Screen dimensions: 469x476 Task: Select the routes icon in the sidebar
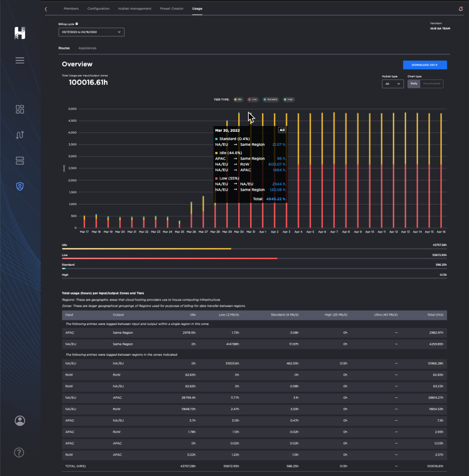point(19,135)
